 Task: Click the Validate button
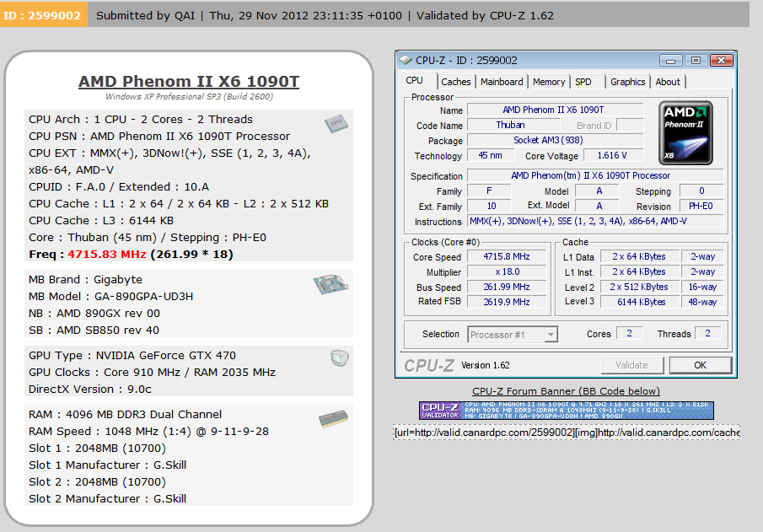[632, 365]
